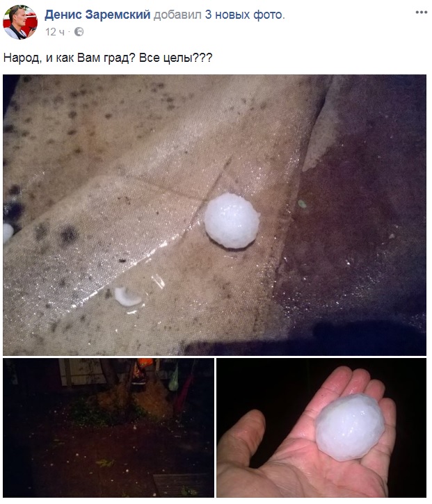Open the three-dot post options menu

(x=422, y=13)
